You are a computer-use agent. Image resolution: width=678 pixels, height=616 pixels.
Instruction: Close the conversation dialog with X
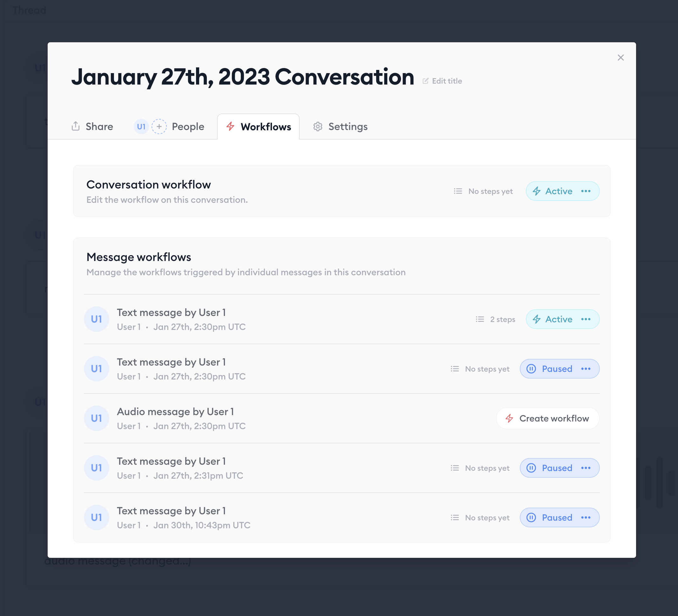pos(620,58)
